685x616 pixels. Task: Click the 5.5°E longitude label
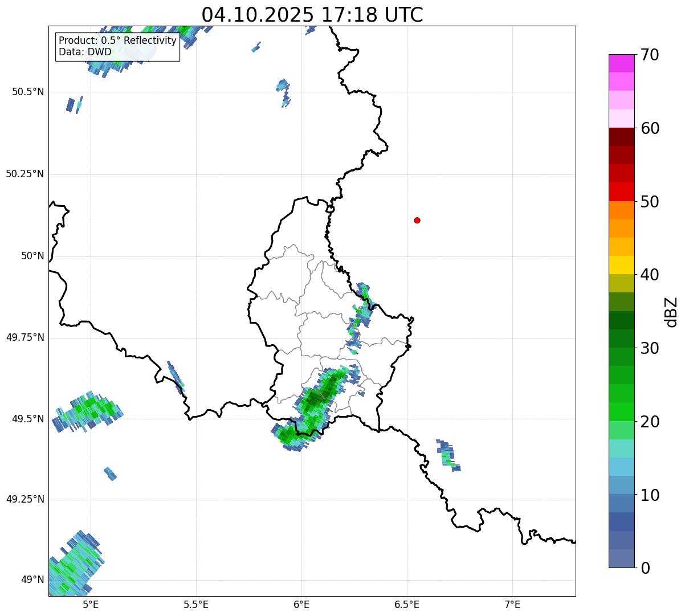click(196, 604)
